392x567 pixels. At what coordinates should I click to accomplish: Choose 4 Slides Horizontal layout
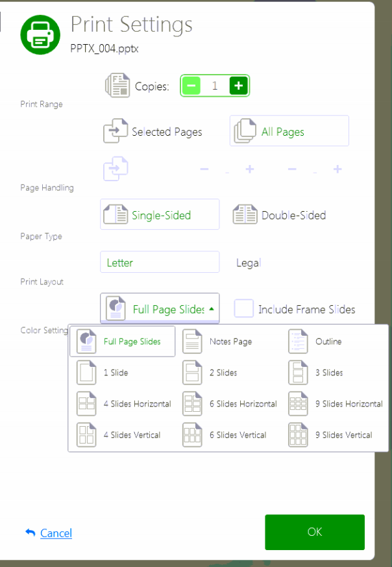point(123,403)
